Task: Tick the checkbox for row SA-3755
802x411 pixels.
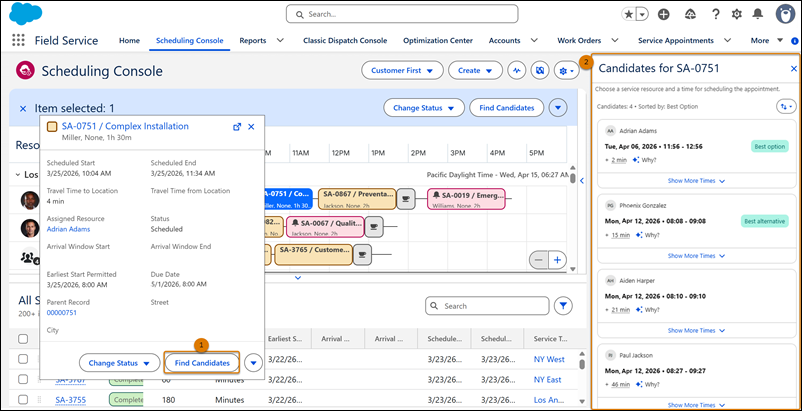Action: (23, 400)
